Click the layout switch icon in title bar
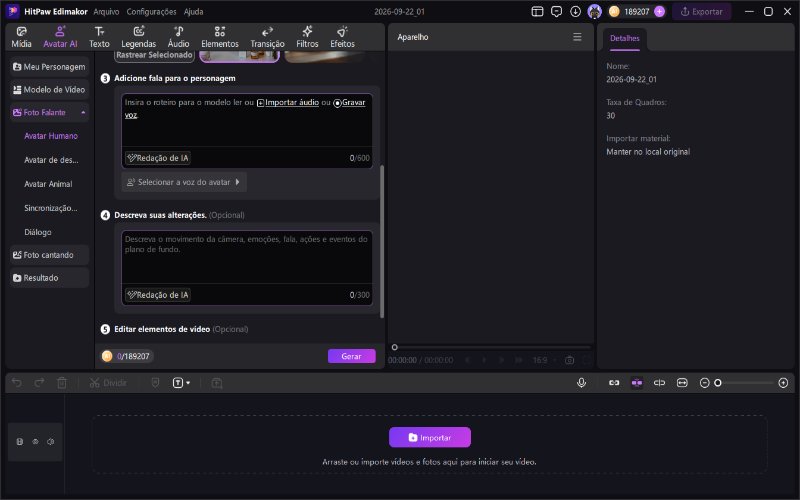 click(x=537, y=11)
